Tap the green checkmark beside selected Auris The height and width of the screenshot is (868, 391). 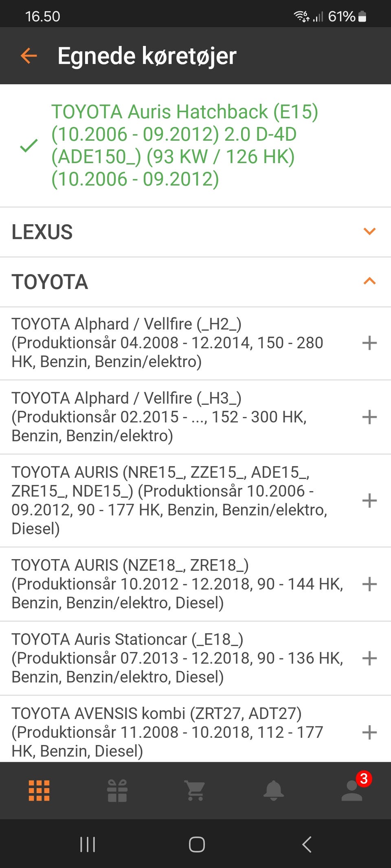click(x=29, y=146)
